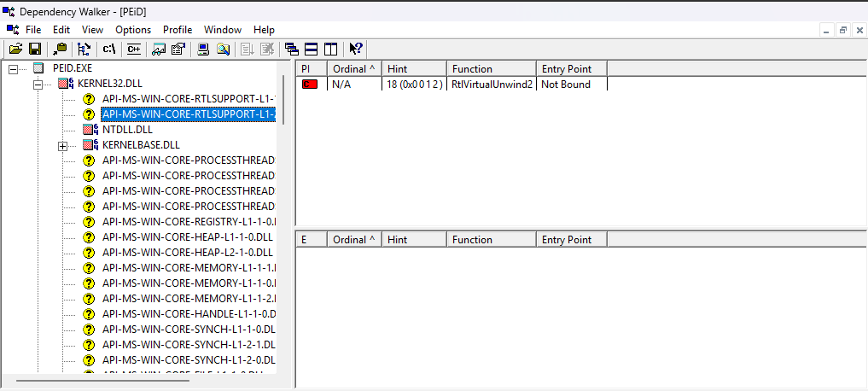Sort imports by Function column header
The height and width of the screenshot is (391, 868).
click(x=492, y=68)
